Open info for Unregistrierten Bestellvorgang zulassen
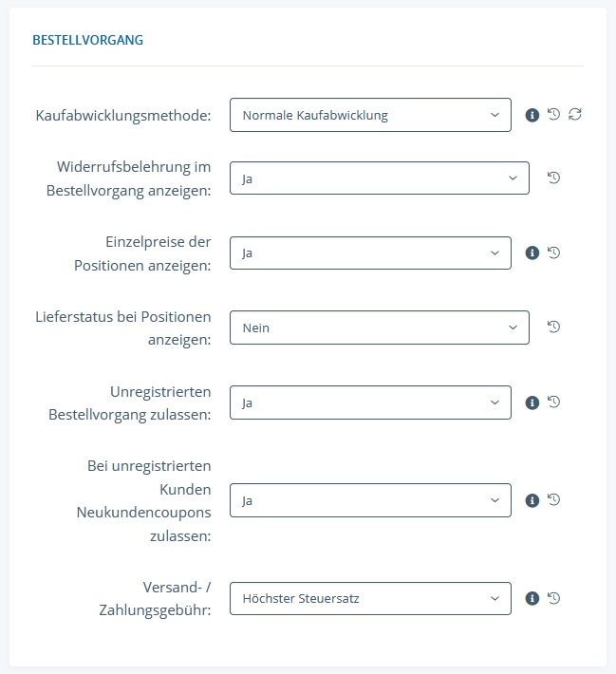Viewport: 616px width, 674px height. pos(532,402)
